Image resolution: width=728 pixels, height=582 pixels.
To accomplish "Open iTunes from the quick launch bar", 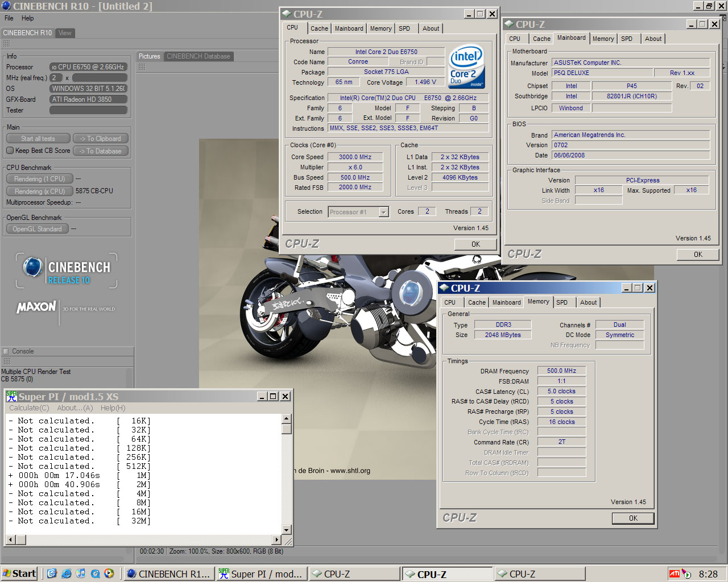I will point(81,573).
